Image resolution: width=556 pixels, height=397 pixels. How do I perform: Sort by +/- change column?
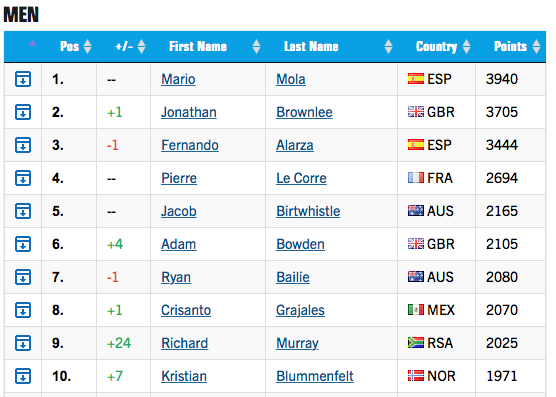141,46
